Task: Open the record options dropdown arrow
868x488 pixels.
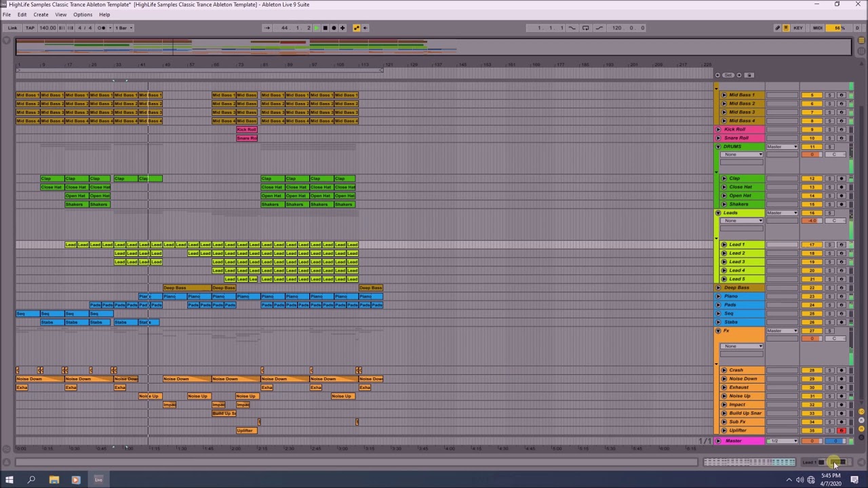Action: 108,28
